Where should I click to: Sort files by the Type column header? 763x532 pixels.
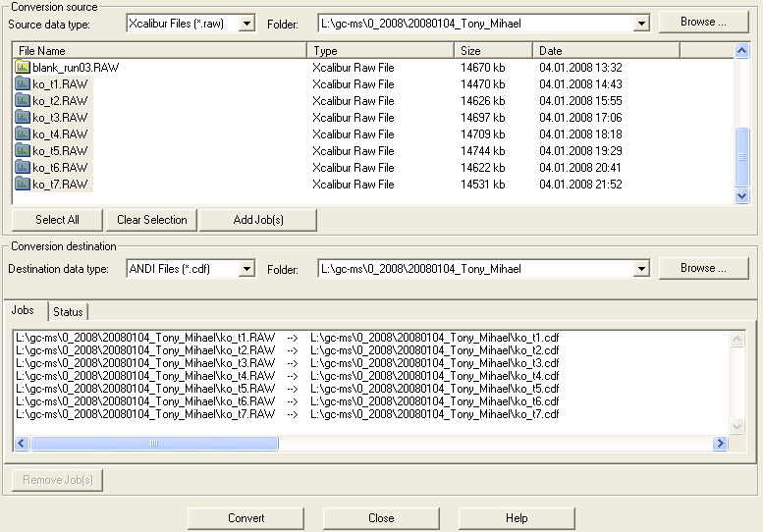point(381,51)
